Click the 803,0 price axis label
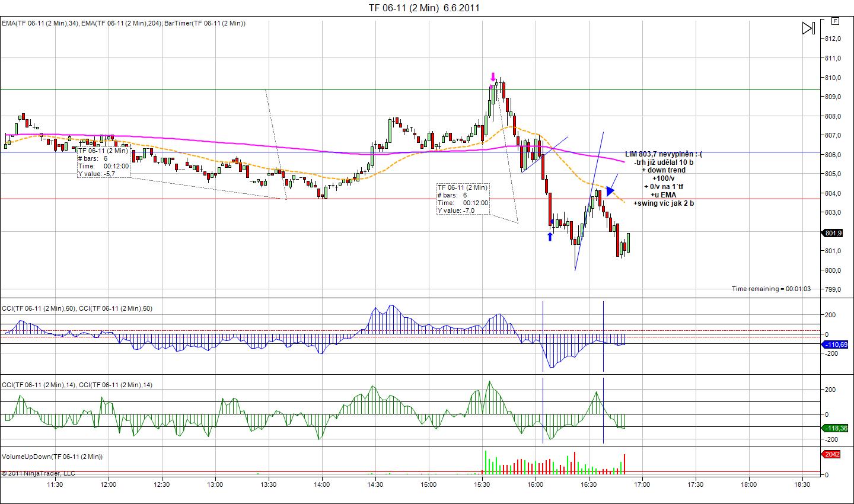The width and height of the screenshot is (854, 504). [x=833, y=212]
